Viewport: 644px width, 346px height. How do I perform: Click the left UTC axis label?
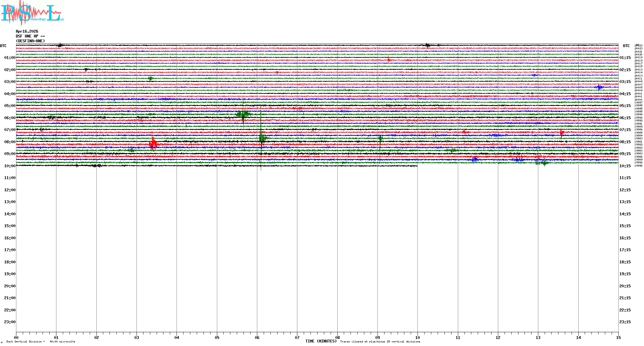(x=3, y=46)
